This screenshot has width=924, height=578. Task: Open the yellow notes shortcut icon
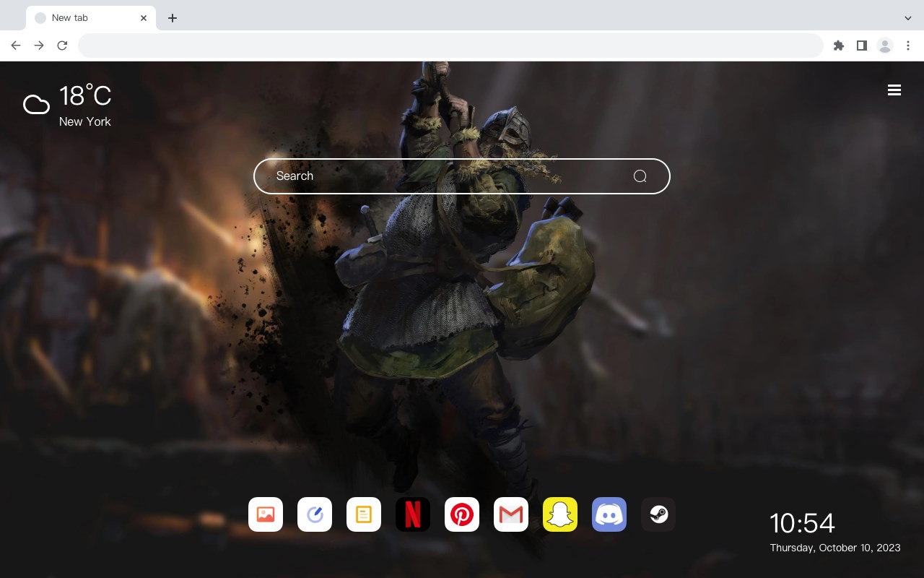click(364, 514)
